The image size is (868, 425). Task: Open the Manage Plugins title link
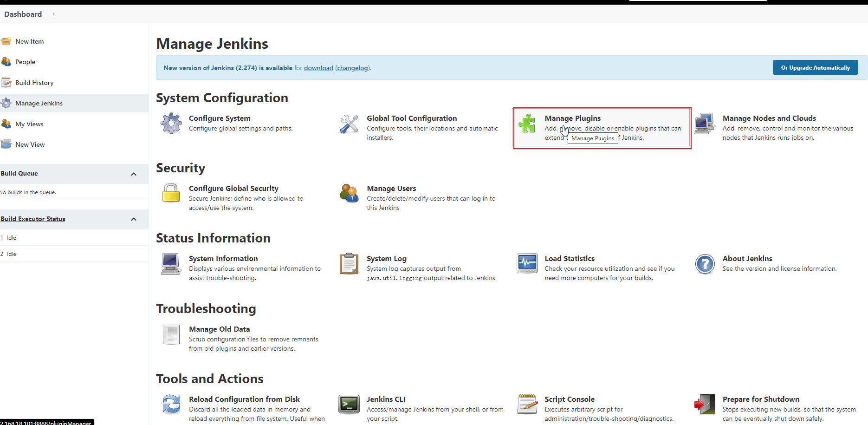[572, 118]
